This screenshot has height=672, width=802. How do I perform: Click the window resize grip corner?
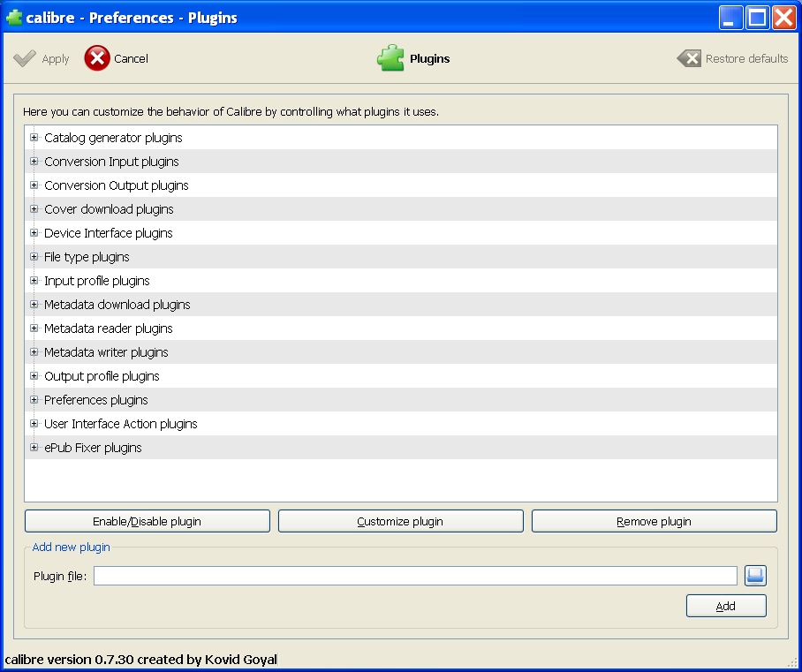[x=793, y=663]
